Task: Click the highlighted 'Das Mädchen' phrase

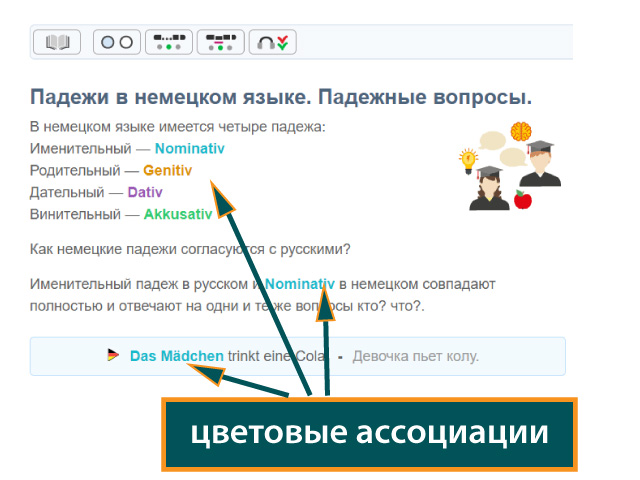Action: (177, 356)
